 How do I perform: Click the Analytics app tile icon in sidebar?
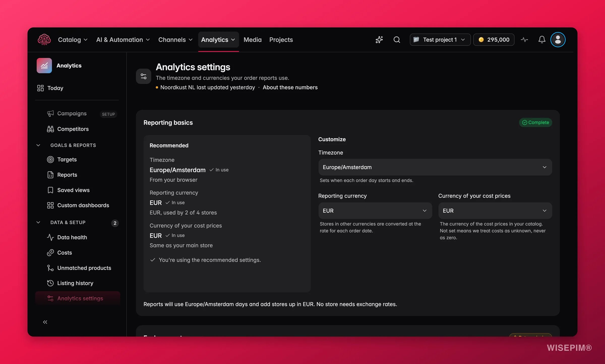[44, 66]
